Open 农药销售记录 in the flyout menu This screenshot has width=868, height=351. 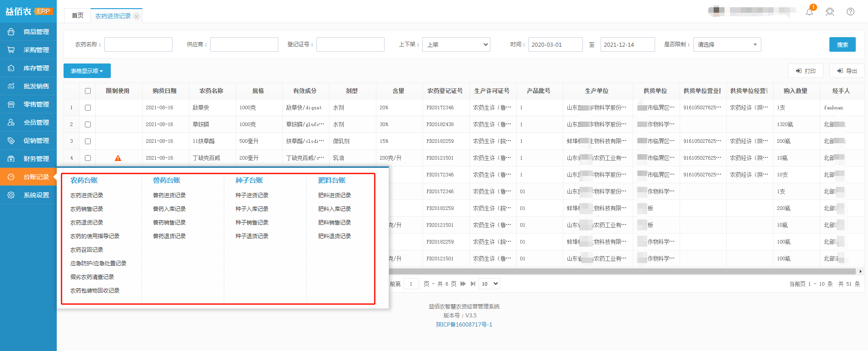pyautogui.click(x=87, y=209)
